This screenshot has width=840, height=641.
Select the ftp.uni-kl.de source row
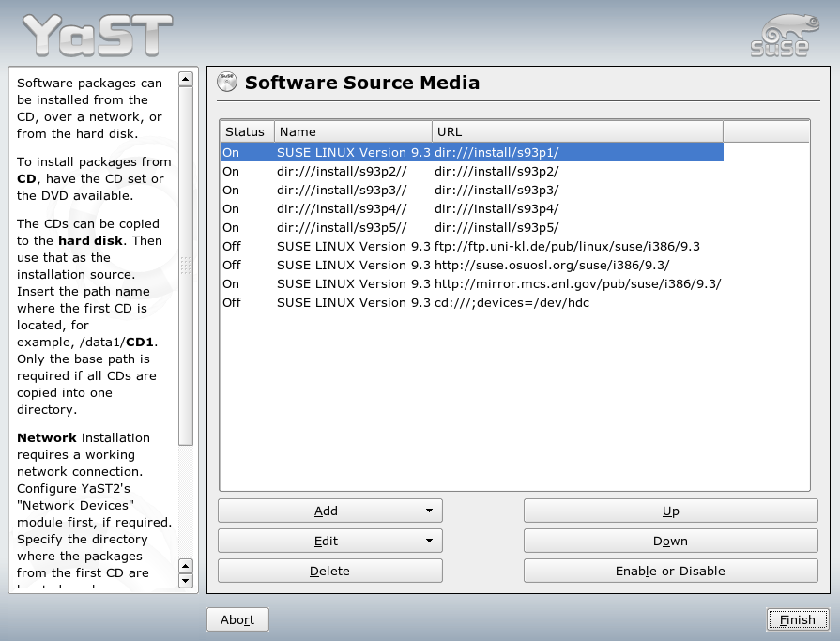(472, 246)
